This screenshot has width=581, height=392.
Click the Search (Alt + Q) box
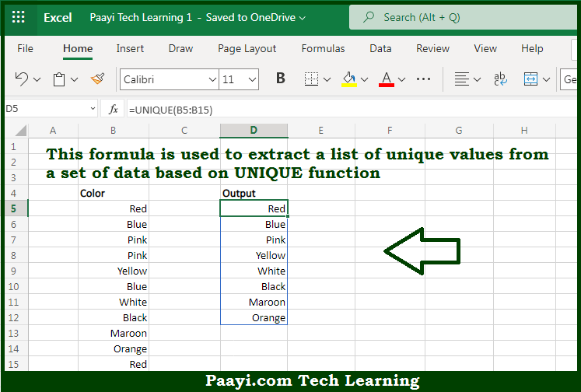click(464, 17)
